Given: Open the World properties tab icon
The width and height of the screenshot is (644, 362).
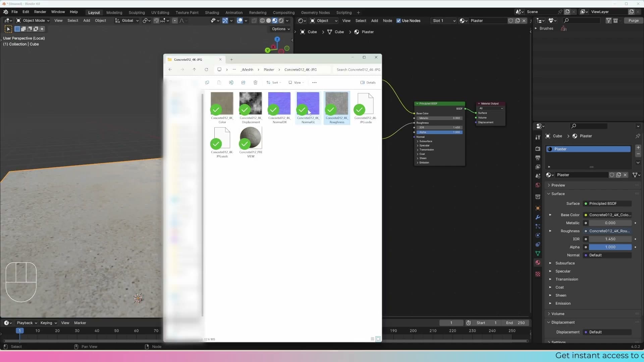Looking at the screenshot, I should point(538,185).
